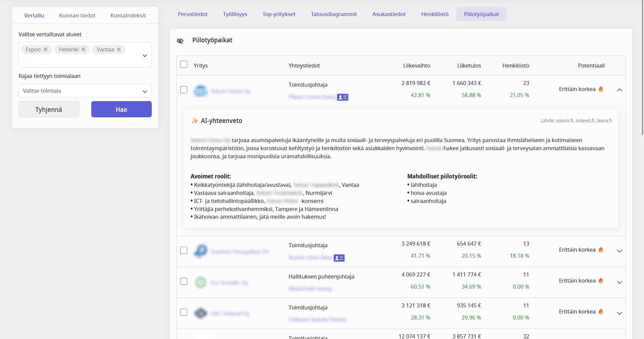
Task: Tick the select-all checkbox in the table header
Action: (184, 64)
